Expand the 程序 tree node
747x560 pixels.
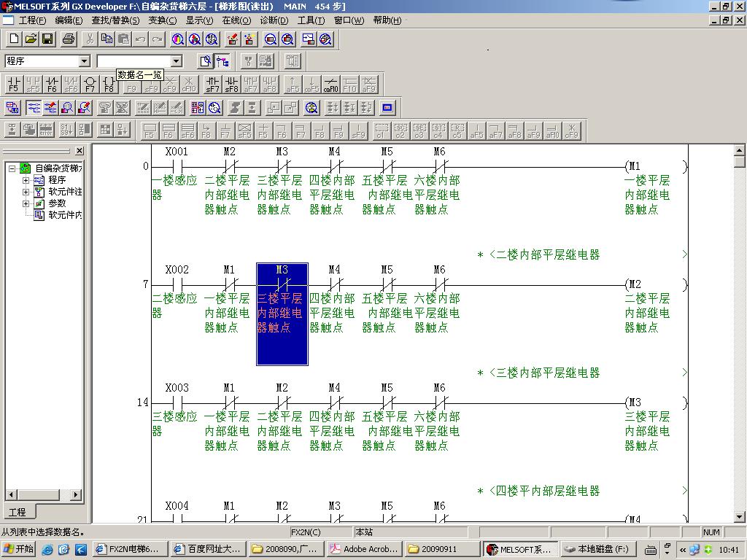click(x=26, y=180)
